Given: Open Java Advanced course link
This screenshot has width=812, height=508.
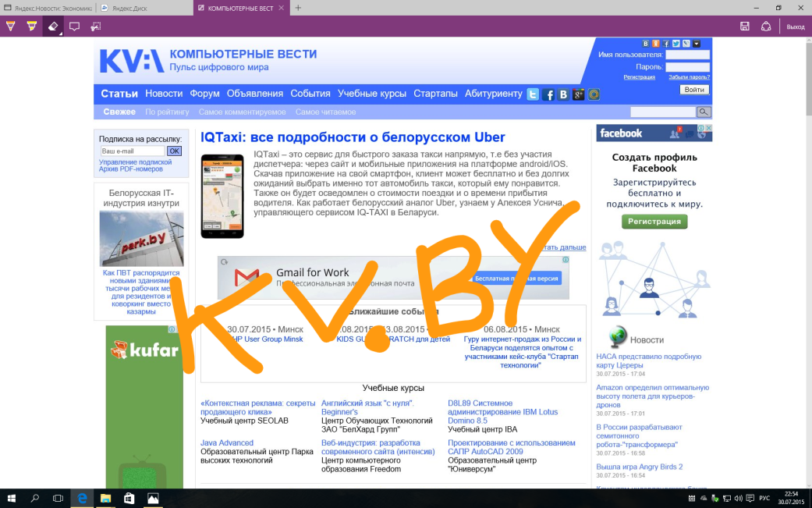Looking at the screenshot, I should click(227, 442).
